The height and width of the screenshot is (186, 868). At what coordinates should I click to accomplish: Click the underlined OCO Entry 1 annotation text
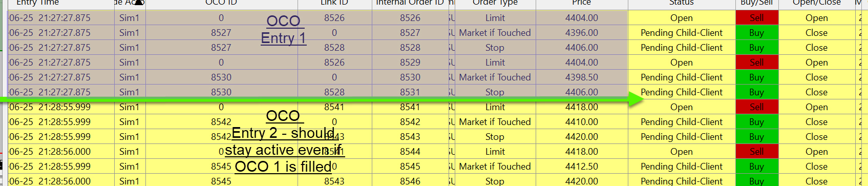coord(283,30)
